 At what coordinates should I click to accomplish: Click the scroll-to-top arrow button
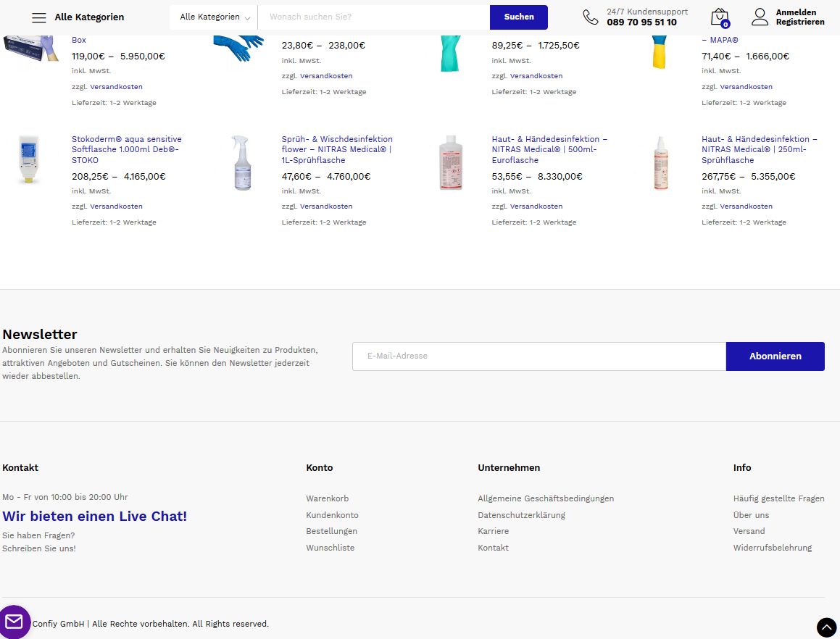[x=826, y=627]
